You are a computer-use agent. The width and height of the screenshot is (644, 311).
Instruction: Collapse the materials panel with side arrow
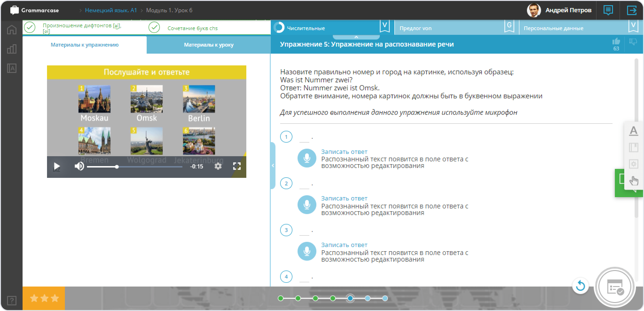pyautogui.click(x=273, y=165)
